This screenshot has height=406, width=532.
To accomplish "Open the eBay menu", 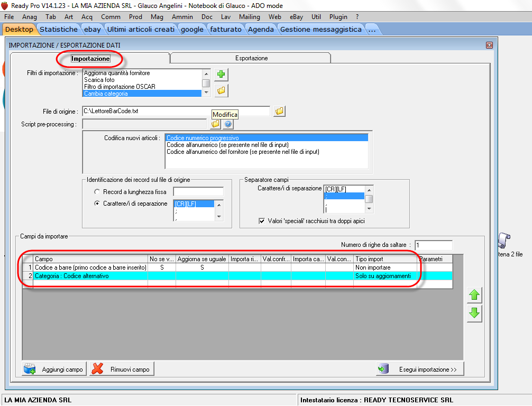I will tap(296, 16).
